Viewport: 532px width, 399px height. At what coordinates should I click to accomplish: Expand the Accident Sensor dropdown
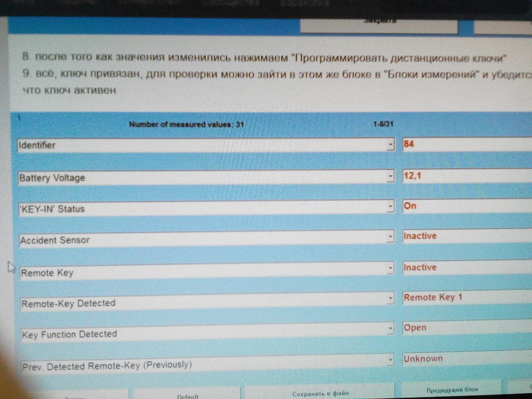pos(391,236)
